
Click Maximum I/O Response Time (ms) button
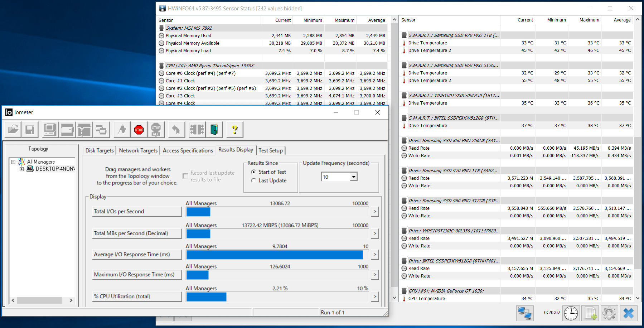pyautogui.click(x=137, y=275)
